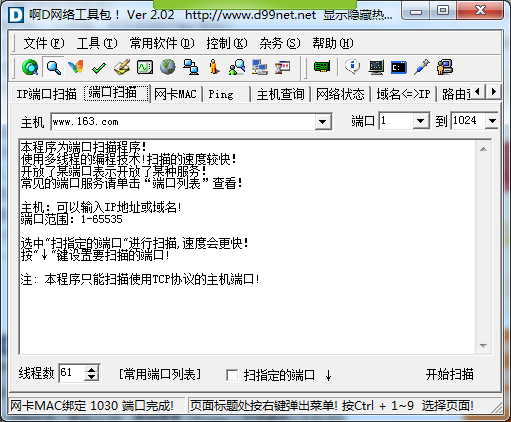This screenshot has height=422, width=511.
Task: Open the end port dropdown showing 1024
Action: point(492,121)
